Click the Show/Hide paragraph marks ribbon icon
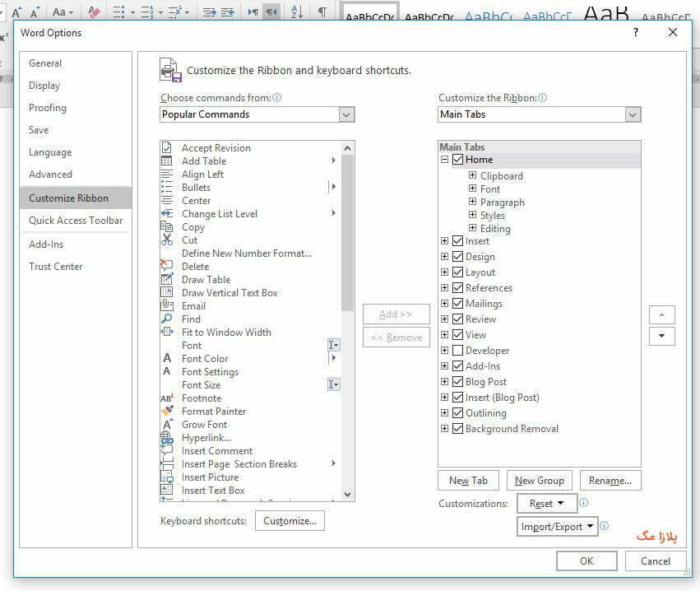700x591 pixels. coord(322,12)
